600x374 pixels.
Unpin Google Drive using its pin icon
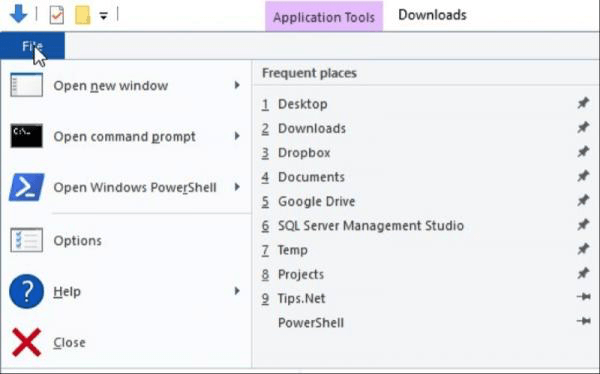[x=583, y=200]
